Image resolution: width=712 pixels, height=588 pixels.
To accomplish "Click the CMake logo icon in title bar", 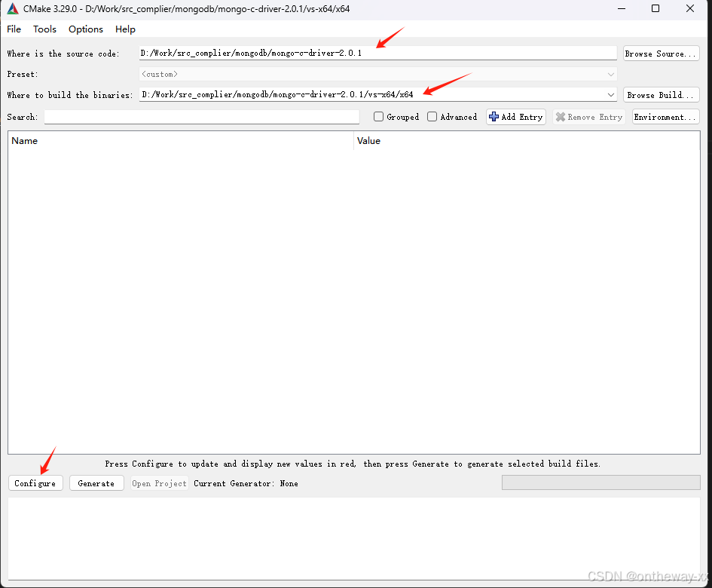I will [13, 8].
